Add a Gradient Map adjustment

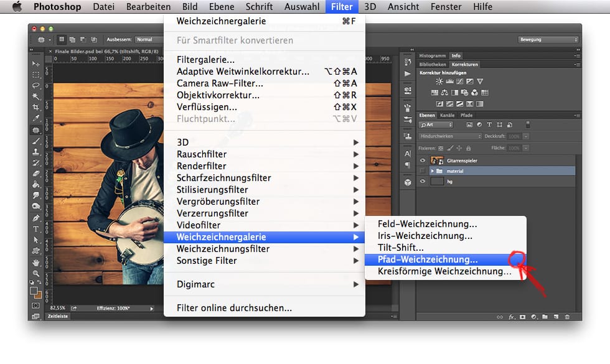(x=480, y=104)
